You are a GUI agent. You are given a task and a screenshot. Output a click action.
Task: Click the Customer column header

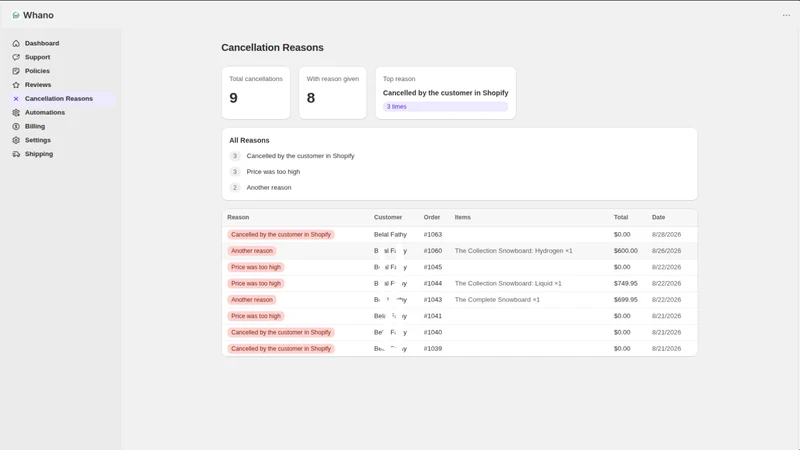pyautogui.click(x=388, y=217)
